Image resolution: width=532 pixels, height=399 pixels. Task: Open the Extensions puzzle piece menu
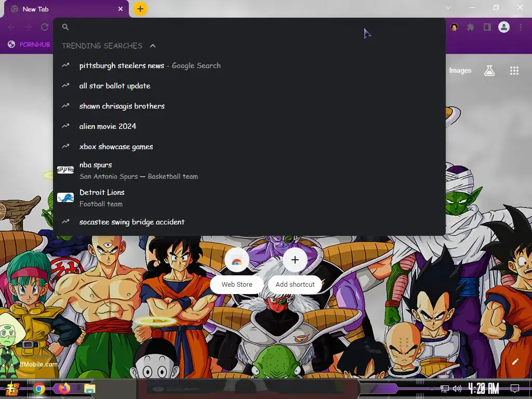point(471,27)
